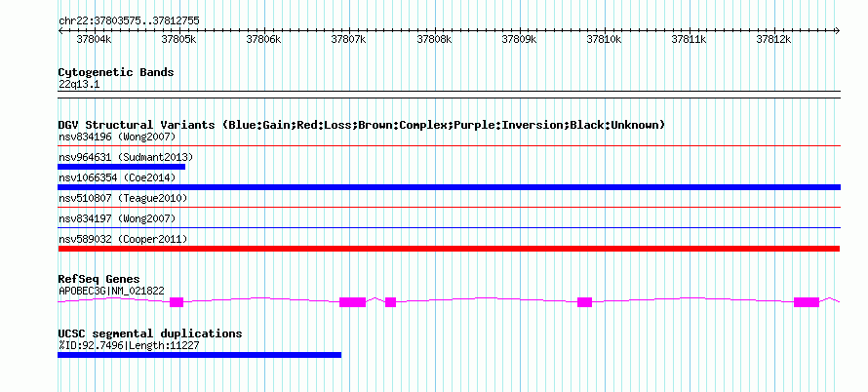Click the 37804k ruler tick label
Viewport: 868px width, 392px height.
[94, 39]
